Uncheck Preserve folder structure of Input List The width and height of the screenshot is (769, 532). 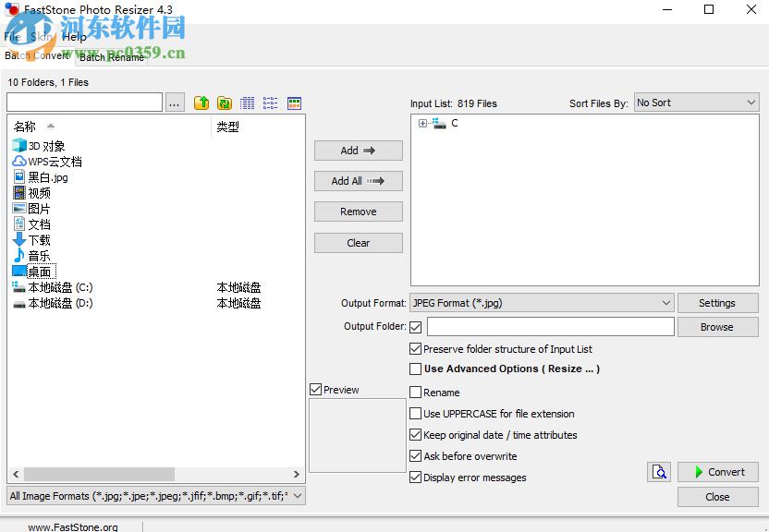coord(415,349)
